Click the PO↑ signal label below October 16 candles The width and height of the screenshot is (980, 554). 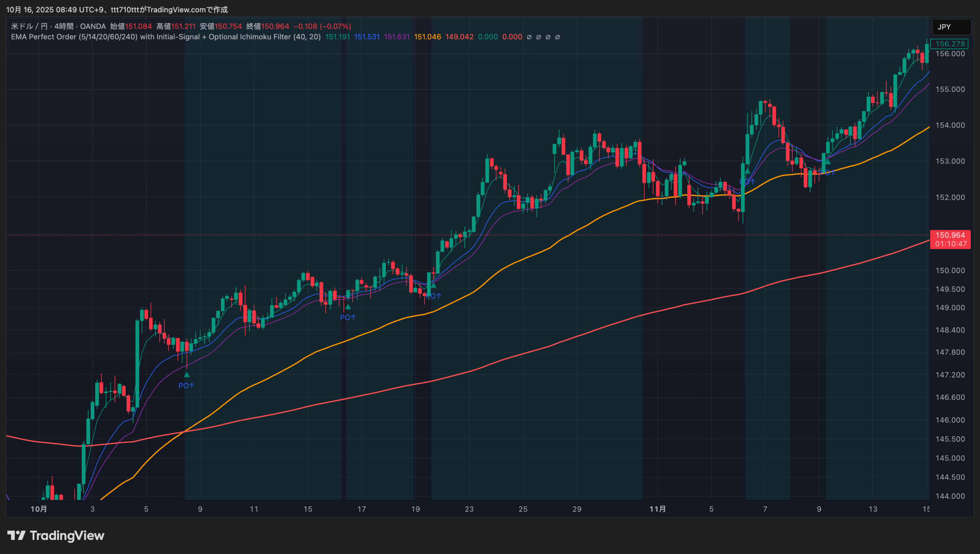[x=348, y=318]
